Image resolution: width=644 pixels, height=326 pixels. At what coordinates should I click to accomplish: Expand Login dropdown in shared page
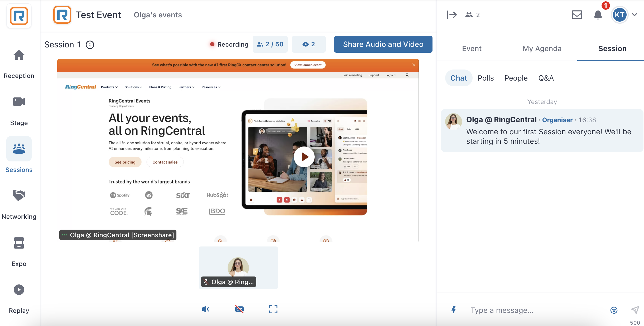(x=391, y=75)
